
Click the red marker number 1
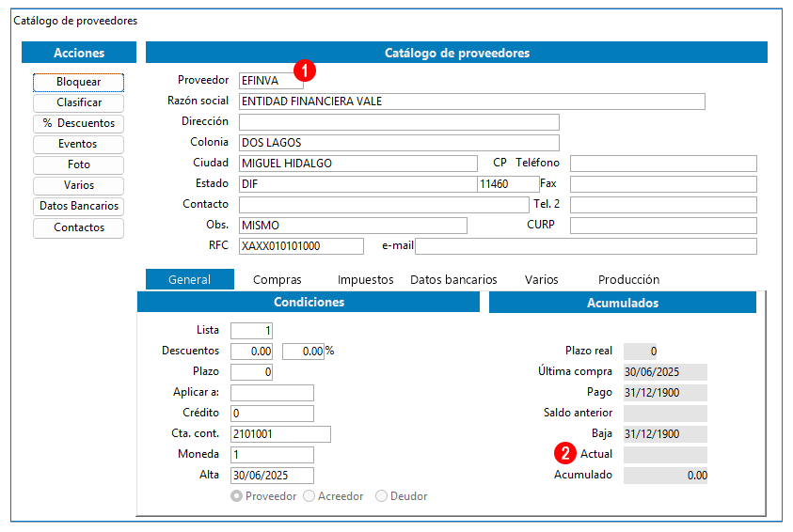pos(305,70)
